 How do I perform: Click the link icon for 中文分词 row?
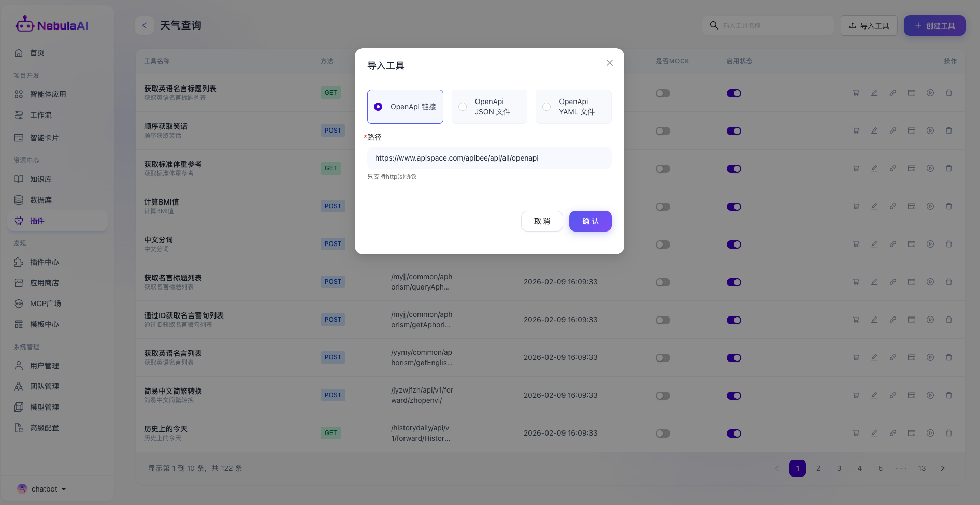[893, 244]
